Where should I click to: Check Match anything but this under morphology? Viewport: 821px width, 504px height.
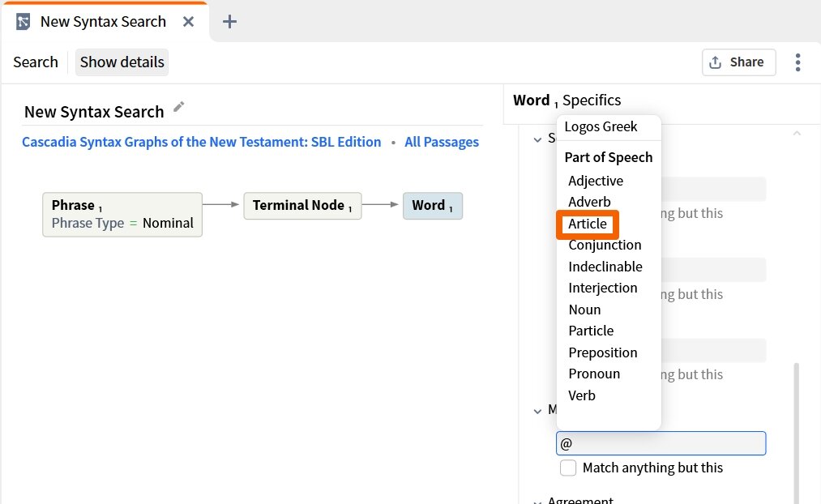(x=568, y=468)
